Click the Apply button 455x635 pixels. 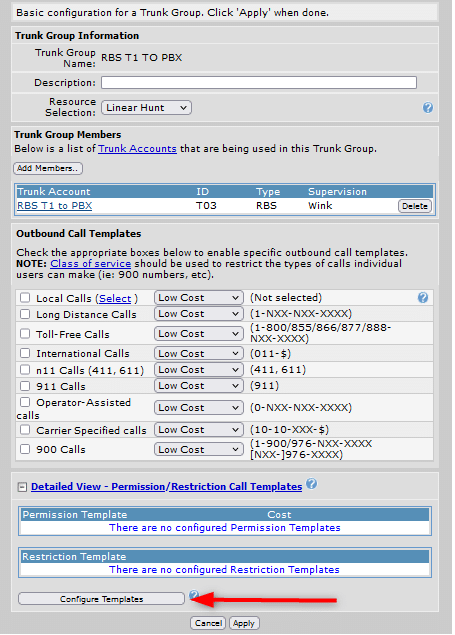coord(244,623)
